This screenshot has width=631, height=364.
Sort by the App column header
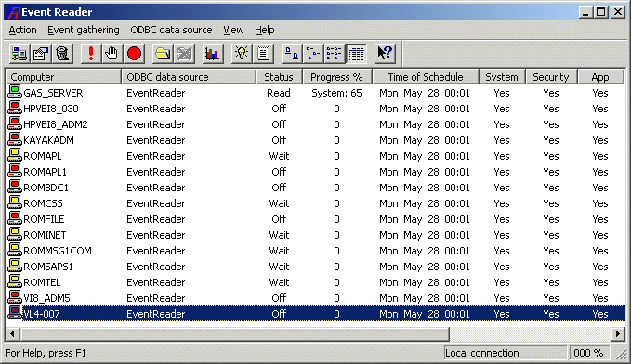pos(600,77)
